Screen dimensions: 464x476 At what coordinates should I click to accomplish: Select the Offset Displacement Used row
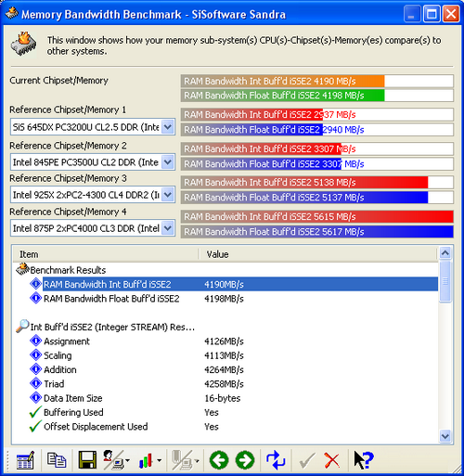coord(226,427)
